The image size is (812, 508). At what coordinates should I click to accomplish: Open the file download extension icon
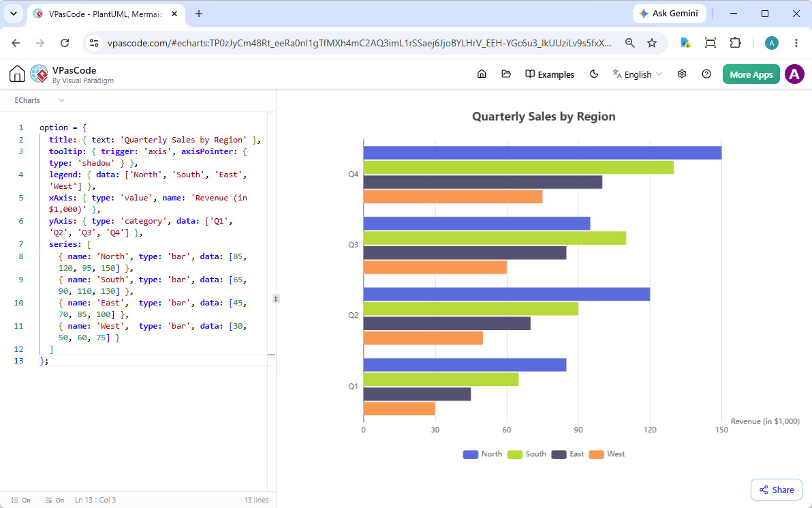click(685, 43)
